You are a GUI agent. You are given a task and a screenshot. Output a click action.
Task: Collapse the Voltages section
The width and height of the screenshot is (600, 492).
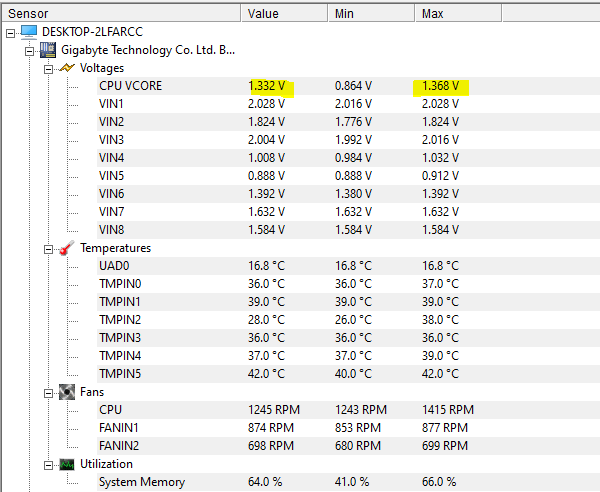[48, 69]
